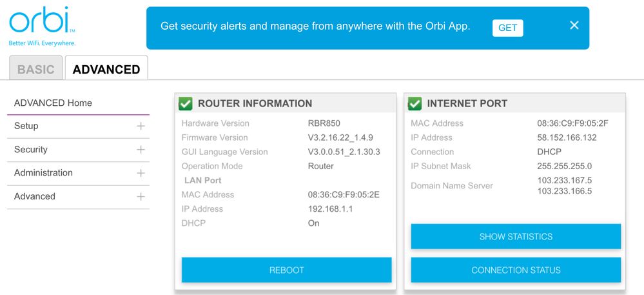Expand Security with its plus icon
The image size is (644, 295).
[x=141, y=150]
